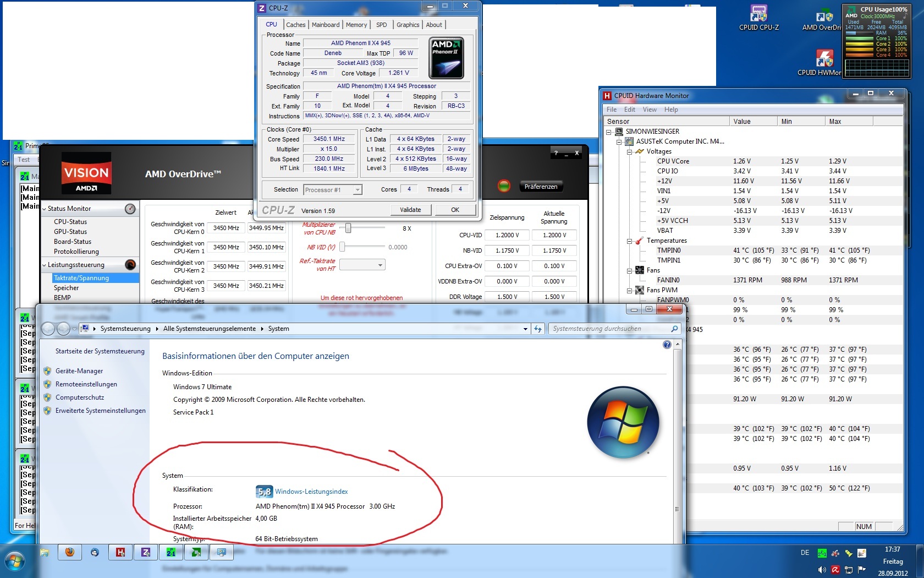Open the View menu in Hardware Monitor
924x578 pixels.
coord(650,110)
